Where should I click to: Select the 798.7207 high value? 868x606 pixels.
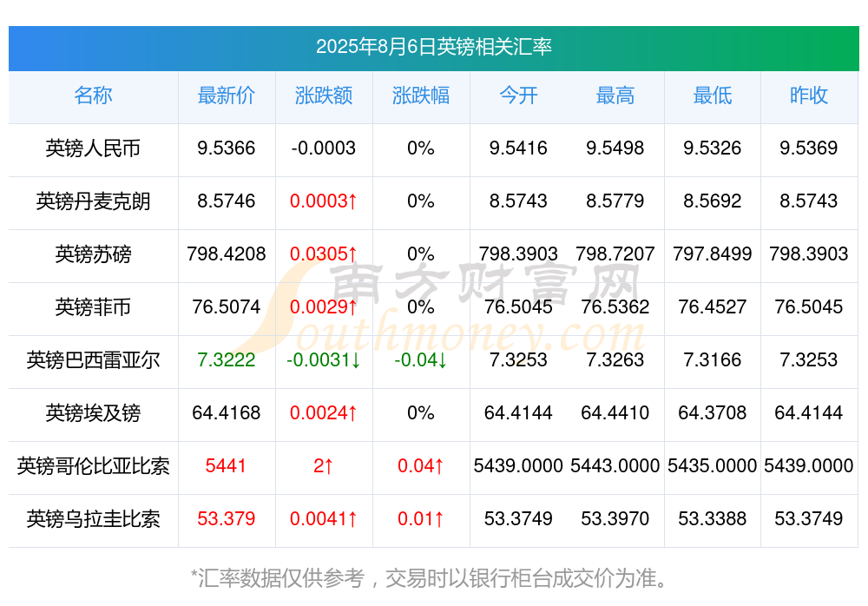click(615, 254)
